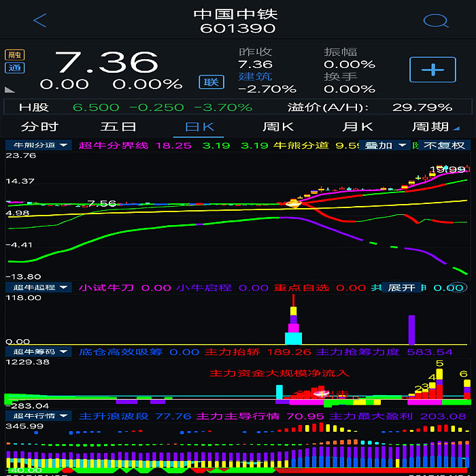Open the 超牛起程 indicator dropdown

click(39, 288)
